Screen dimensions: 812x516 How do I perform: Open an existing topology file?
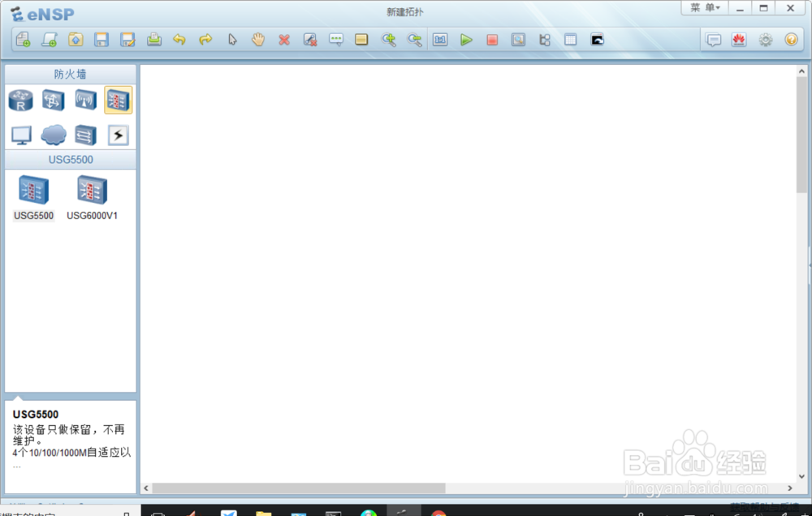pos(76,40)
